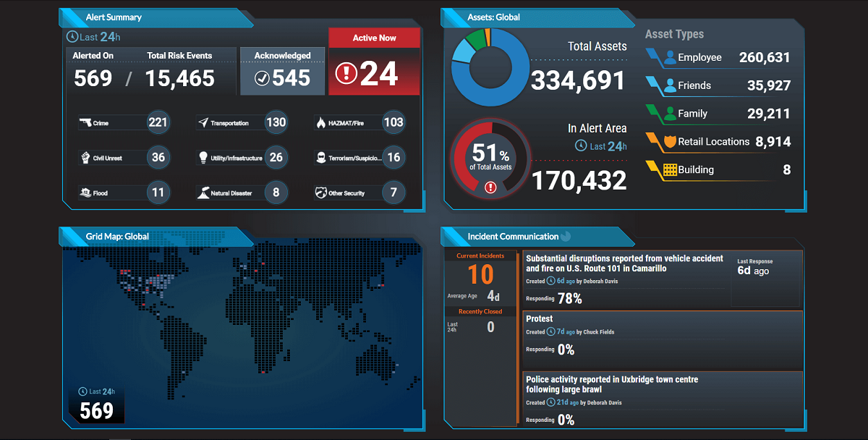Open the Flood category icon
868x440 pixels.
click(x=85, y=193)
